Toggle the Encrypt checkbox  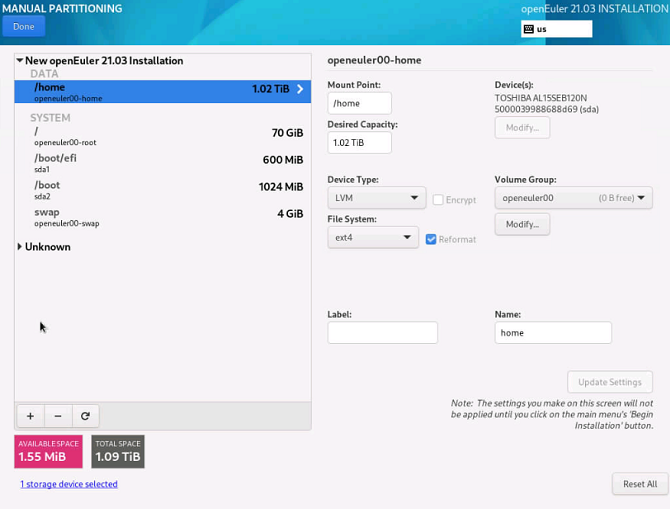click(x=438, y=200)
